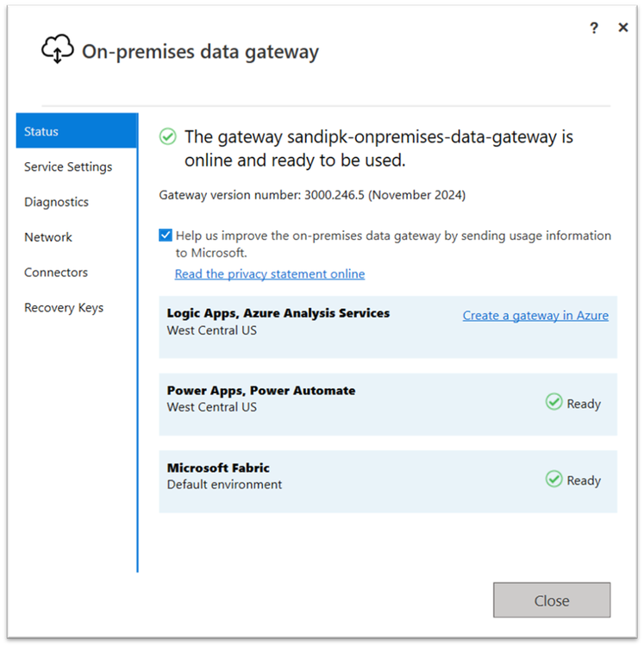Uncheck the usage information checkbox
The height and width of the screenshot is (647, 644).
pos(166,236)
